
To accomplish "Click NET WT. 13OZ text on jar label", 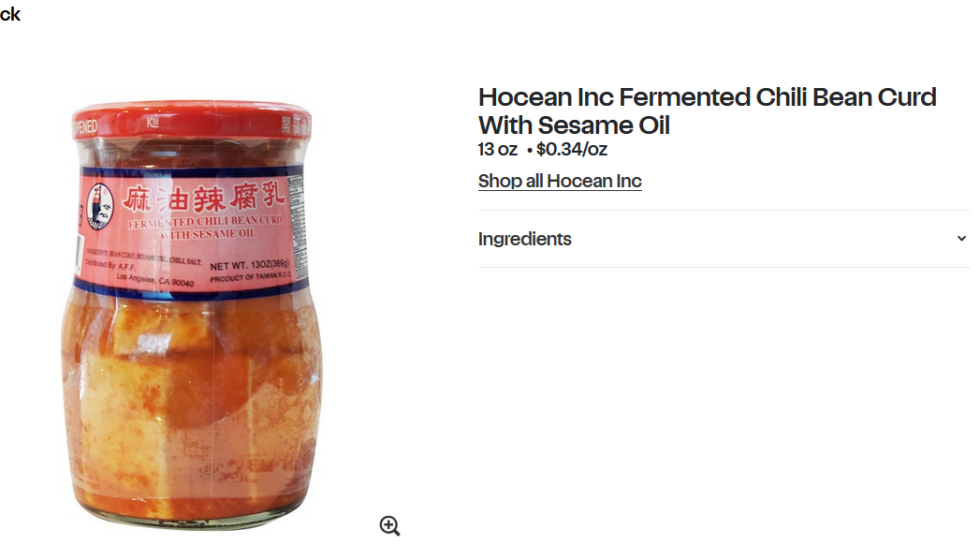I will pos(249,266).
